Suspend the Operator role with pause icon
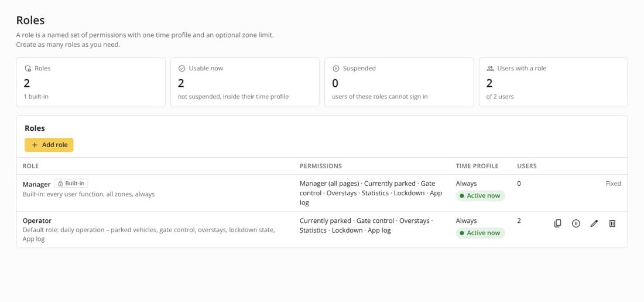Viewport: 644px width, 302px height. (576, 223)
